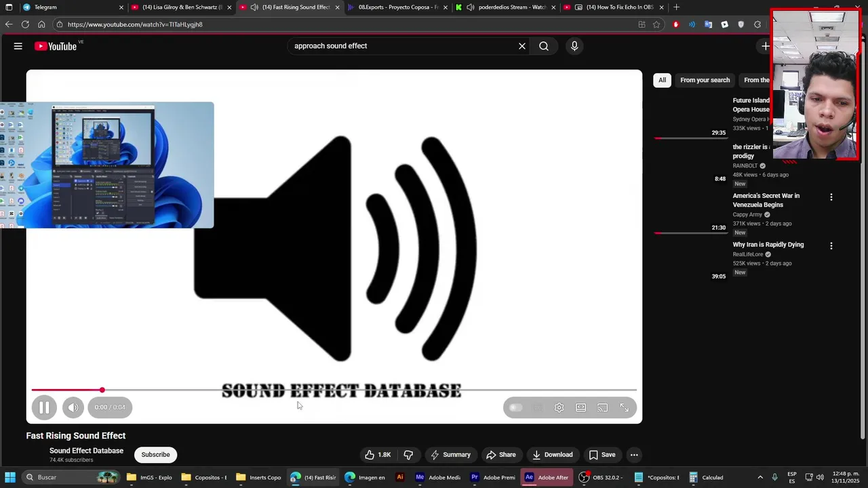
Task: Go to browser home page
Action: (41, 24)
